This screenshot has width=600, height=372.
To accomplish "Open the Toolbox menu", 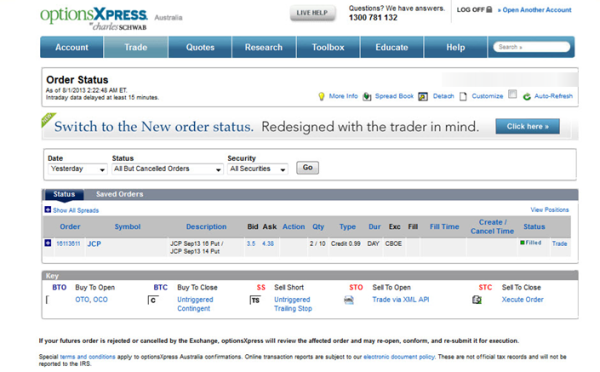I will pos(328,47).
